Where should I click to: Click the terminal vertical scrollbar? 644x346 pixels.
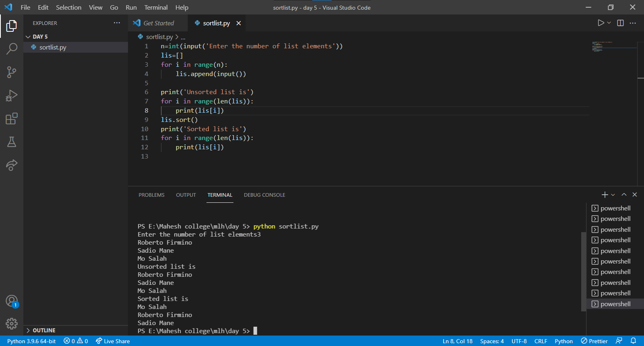[584, 272]
